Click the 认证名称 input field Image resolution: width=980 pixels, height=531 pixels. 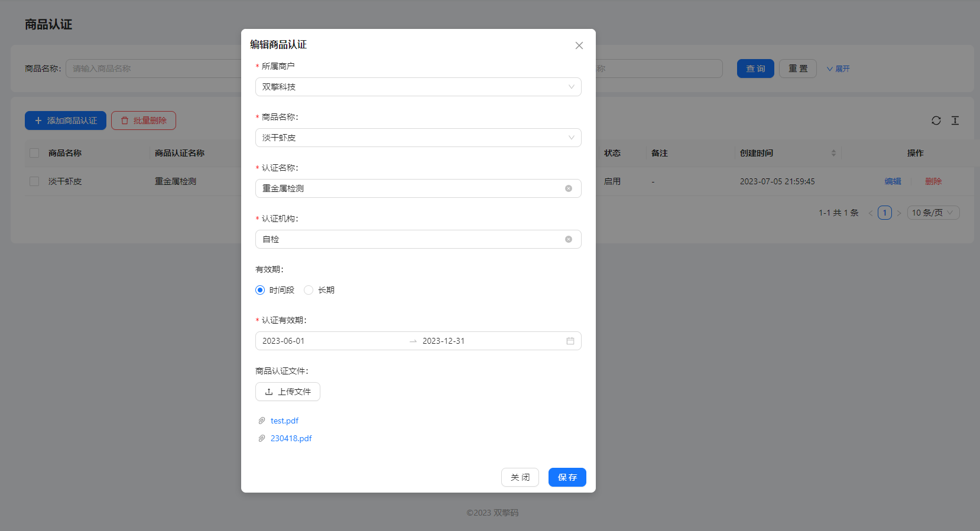[x=418, y=188]
